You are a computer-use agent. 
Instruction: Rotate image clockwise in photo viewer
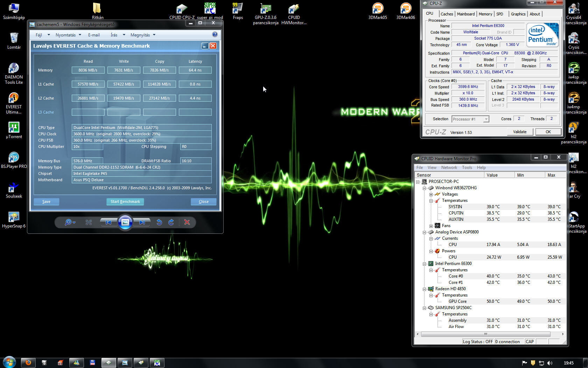tap(171, 222)
